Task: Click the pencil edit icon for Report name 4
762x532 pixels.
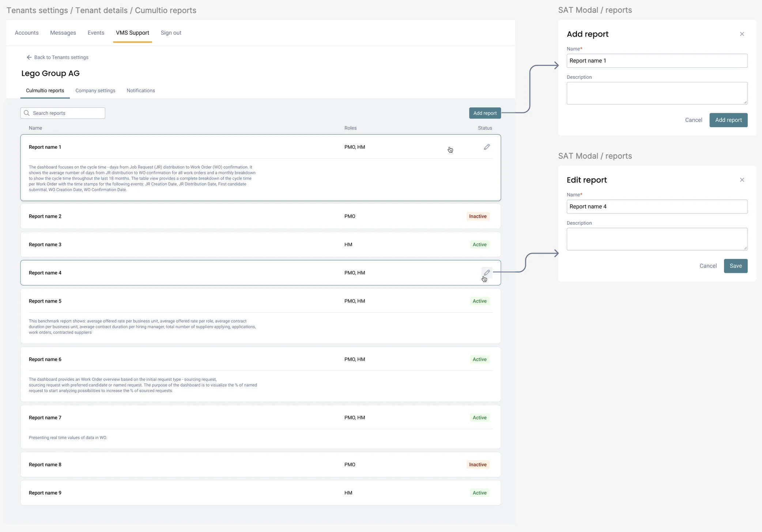Action: tap(487, 273)
